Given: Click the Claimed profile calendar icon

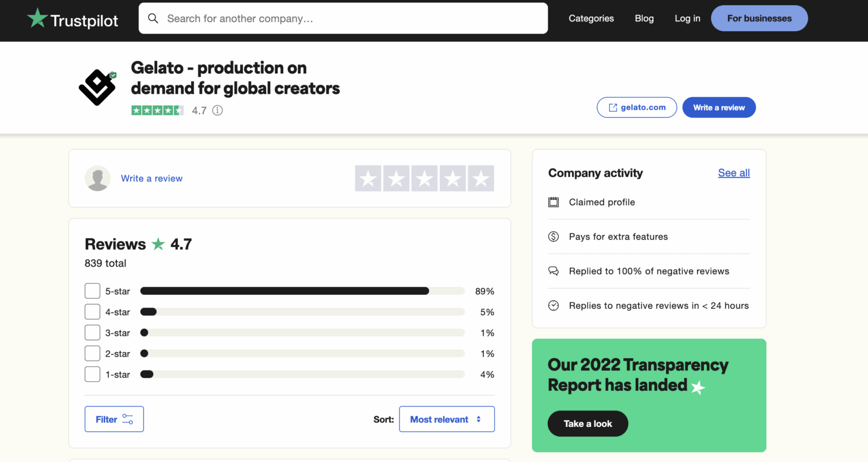Looking at the screenshot, I should (553, 202).
